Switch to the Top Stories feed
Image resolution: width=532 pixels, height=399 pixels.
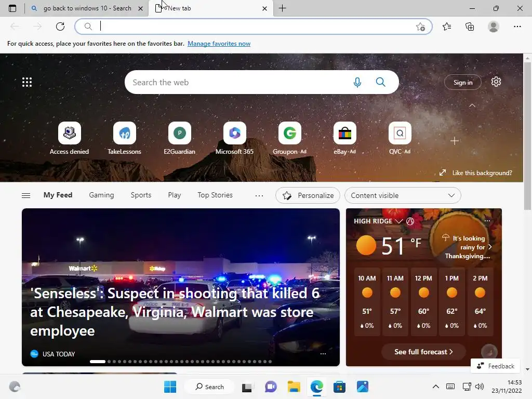[x=215, y=195]
